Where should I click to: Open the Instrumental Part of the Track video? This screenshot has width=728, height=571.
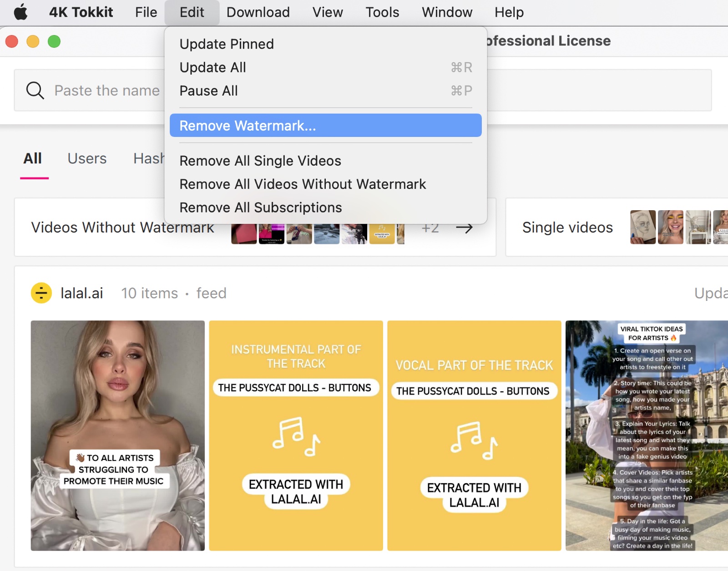coord(296,435)
